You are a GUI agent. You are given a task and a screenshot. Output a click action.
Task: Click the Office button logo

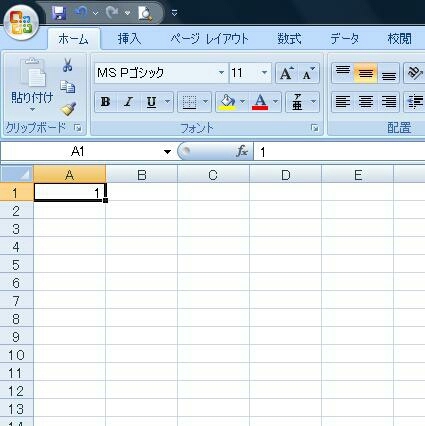click(x=21, y=22)
